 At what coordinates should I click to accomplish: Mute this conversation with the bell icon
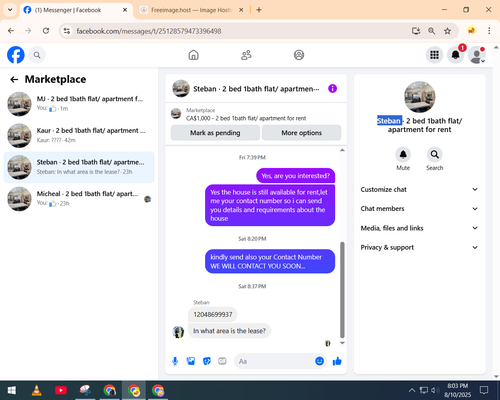coord(403,155)
